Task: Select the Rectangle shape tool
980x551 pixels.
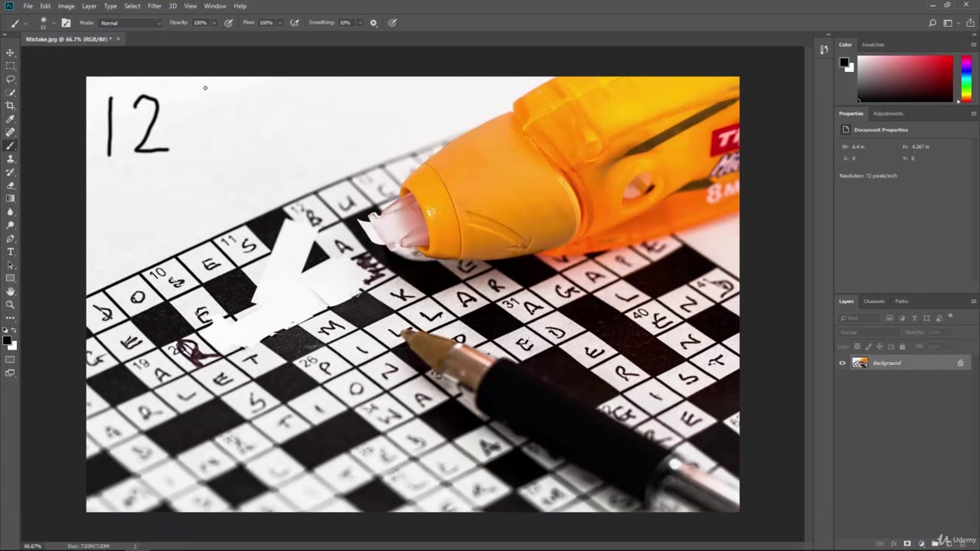Action: [x=11, y=278]
